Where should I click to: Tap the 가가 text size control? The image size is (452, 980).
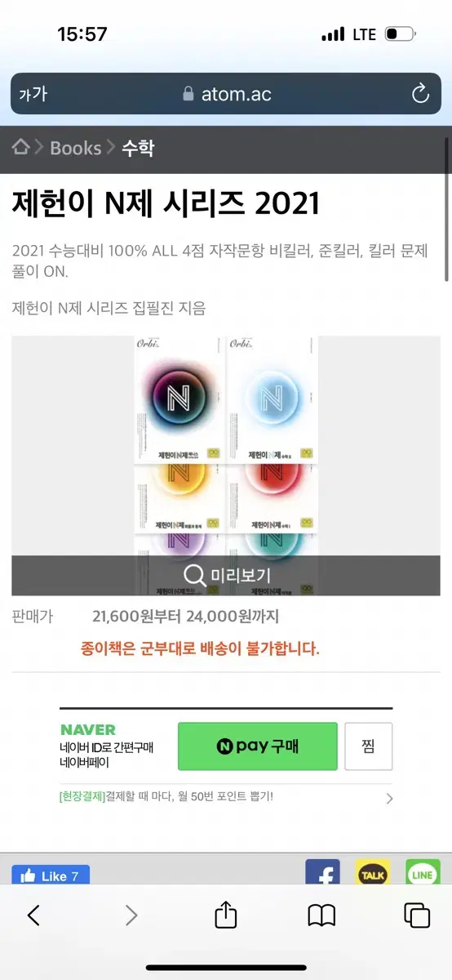click(x=33, y=94)
